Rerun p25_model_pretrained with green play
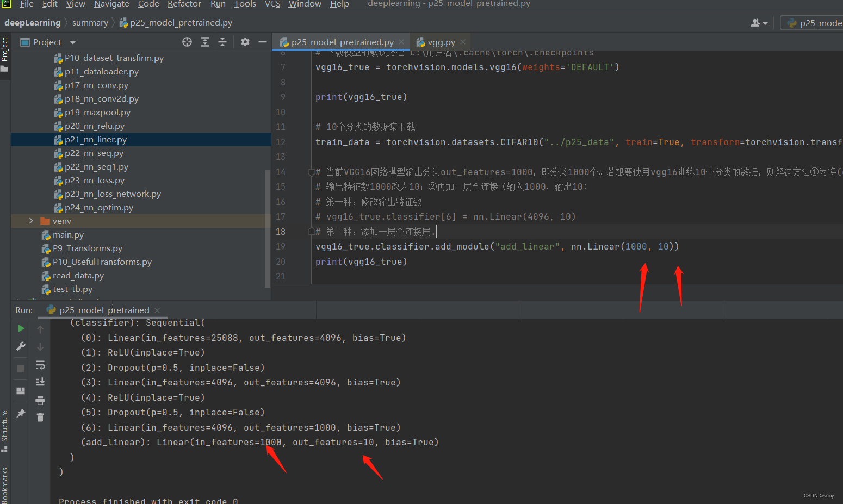Screen dimensions: 843x504 [21, 328]
